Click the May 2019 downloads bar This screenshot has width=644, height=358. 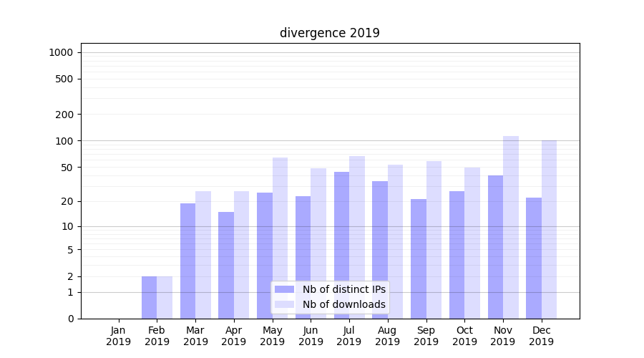(280, 238)
